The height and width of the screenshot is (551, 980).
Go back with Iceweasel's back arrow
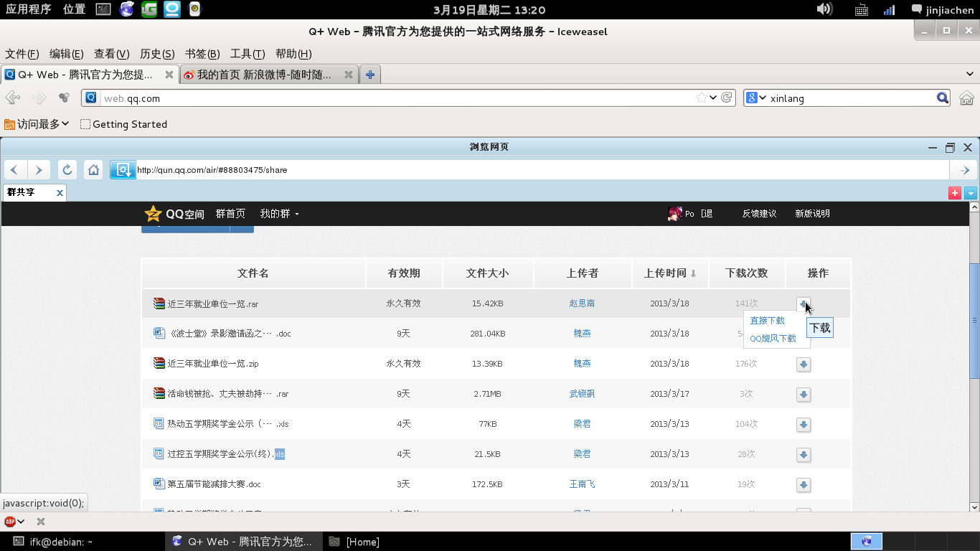coord(13,98)
